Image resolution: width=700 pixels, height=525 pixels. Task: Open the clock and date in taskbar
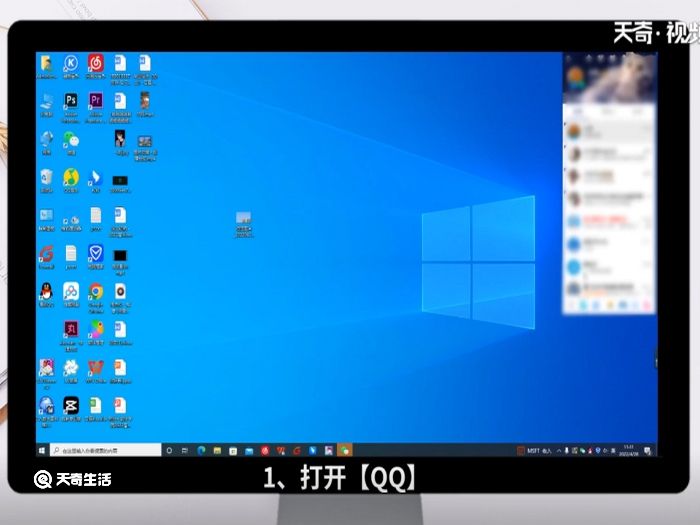point(629,450)
